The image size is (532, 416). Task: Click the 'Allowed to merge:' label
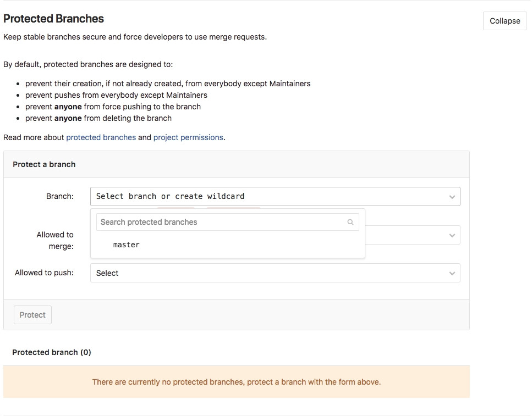click(55, 240)
